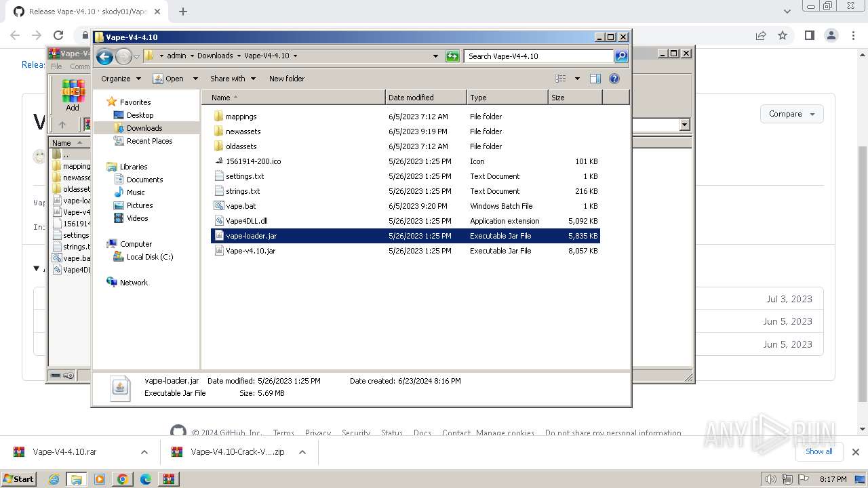
Task: Close the Chrome downloads bar
Action: 855,452
